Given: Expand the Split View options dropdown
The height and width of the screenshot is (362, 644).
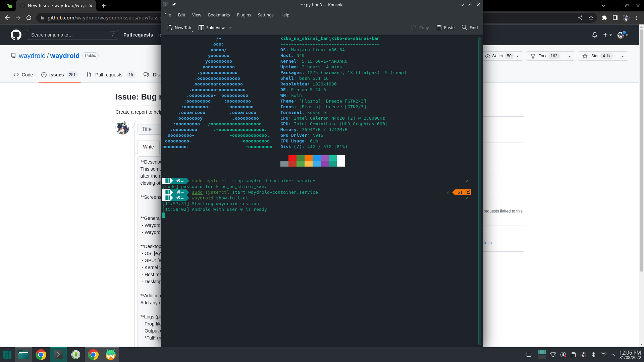Looking at the screenshot, I should 230,27.
